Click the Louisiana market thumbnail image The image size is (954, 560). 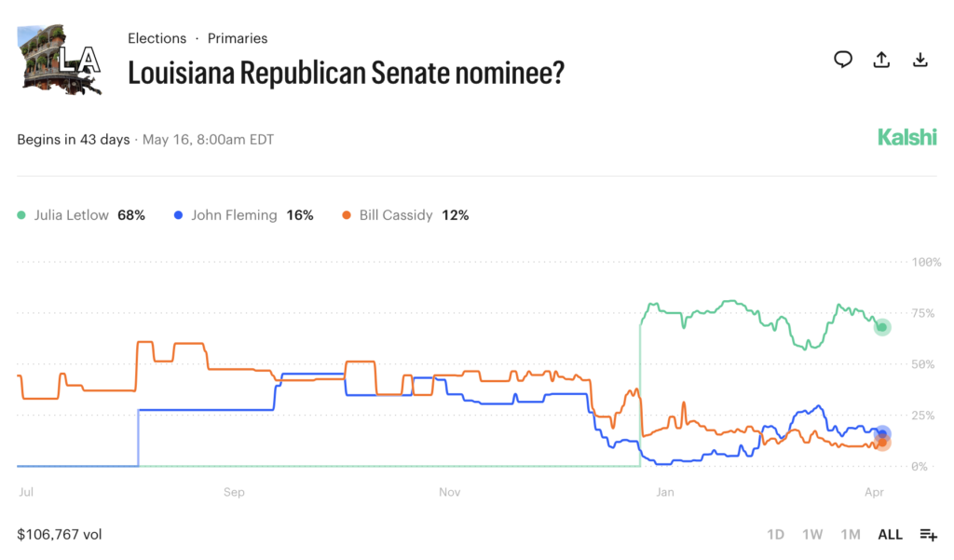[60, 60]
